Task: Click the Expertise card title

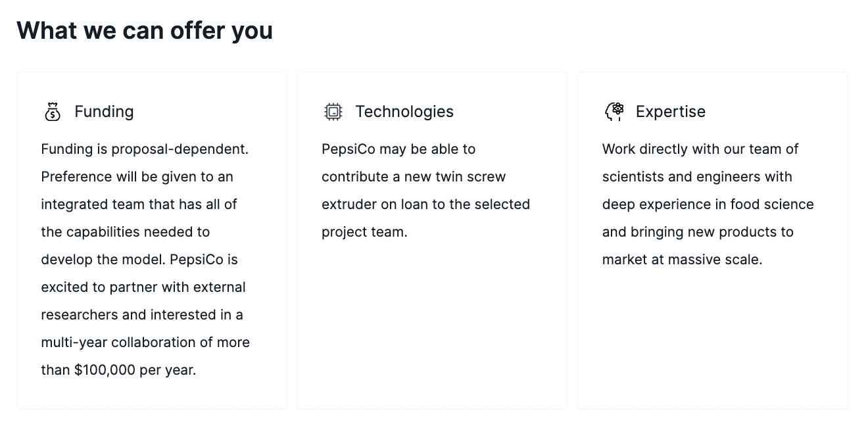Action: pyautogui.click(x=670, y=112)
